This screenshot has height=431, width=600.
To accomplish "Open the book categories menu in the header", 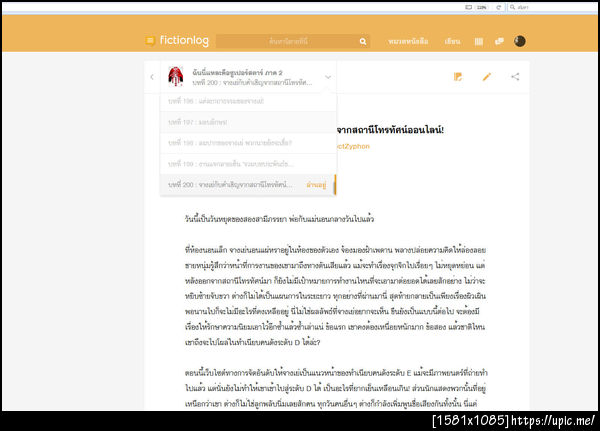I will click(408, 41).
